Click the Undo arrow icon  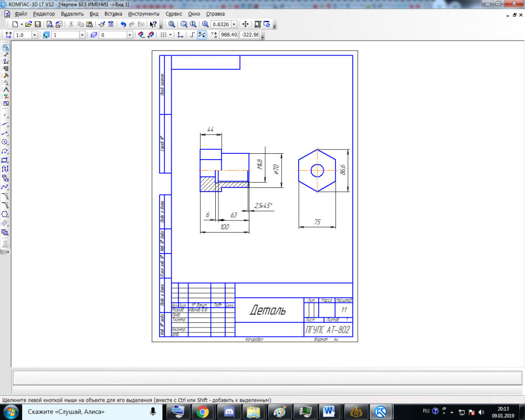click(123, 24)
